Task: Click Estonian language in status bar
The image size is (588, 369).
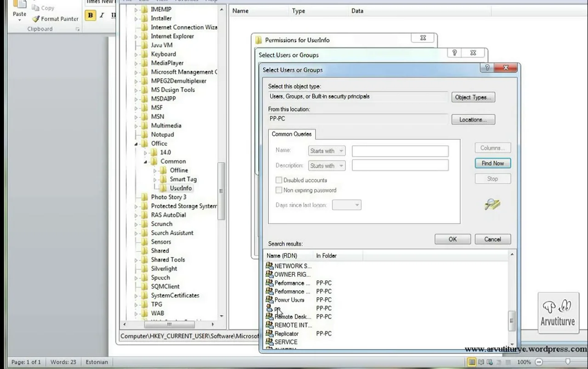Action: [96, 362]
